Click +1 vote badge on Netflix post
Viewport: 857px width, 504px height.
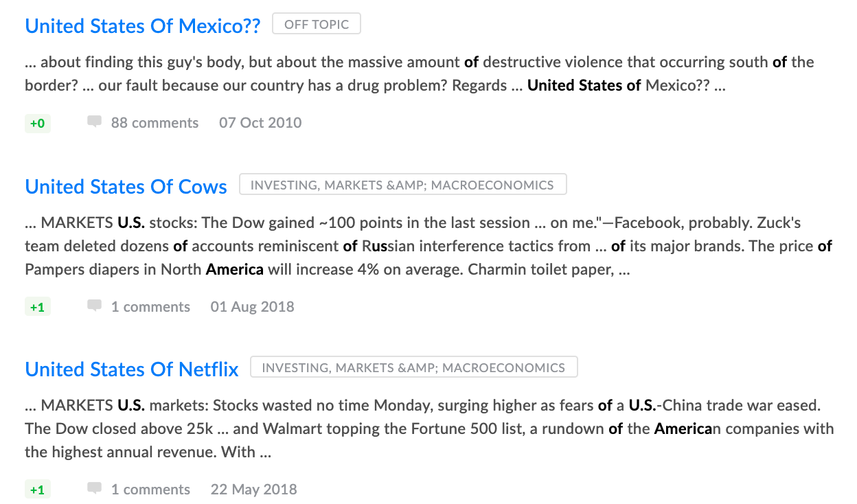(x=37, y=490)
